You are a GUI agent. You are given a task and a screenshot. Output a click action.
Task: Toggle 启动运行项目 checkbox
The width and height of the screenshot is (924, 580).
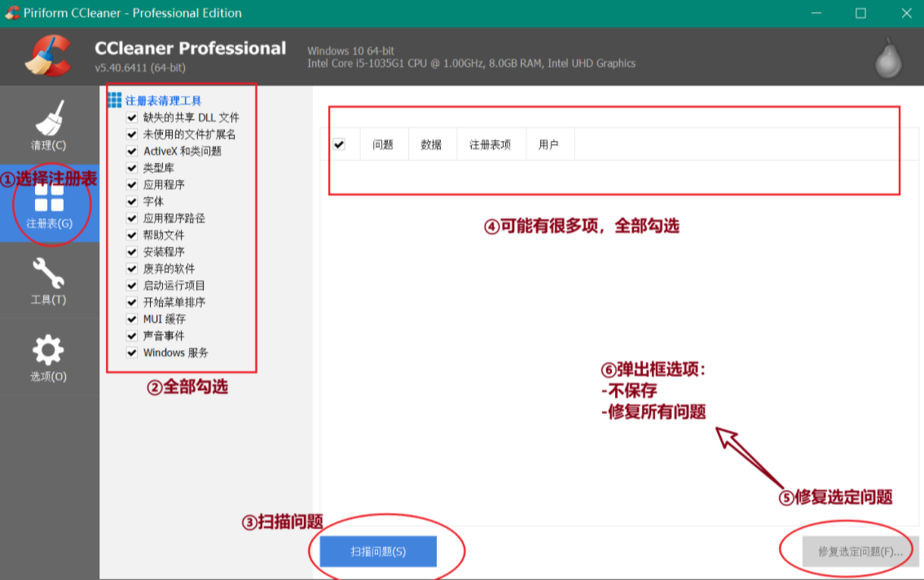132,285
